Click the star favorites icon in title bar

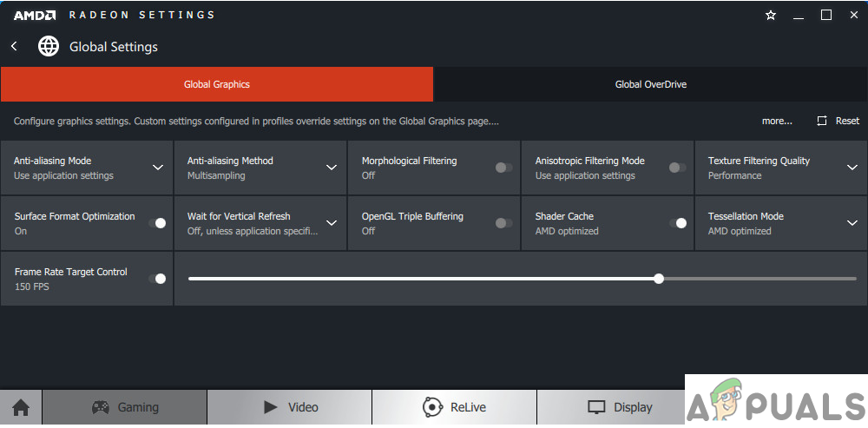click(x=771, y=15)
